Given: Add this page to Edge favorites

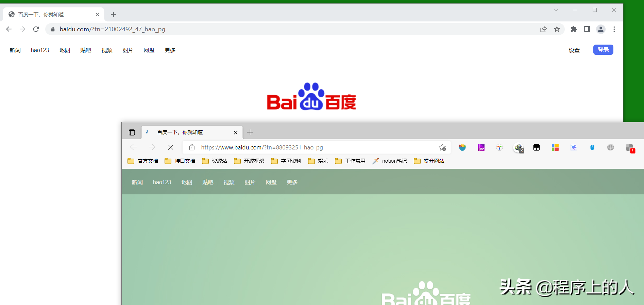Looking at the screenshot, I should click(442, 147).
